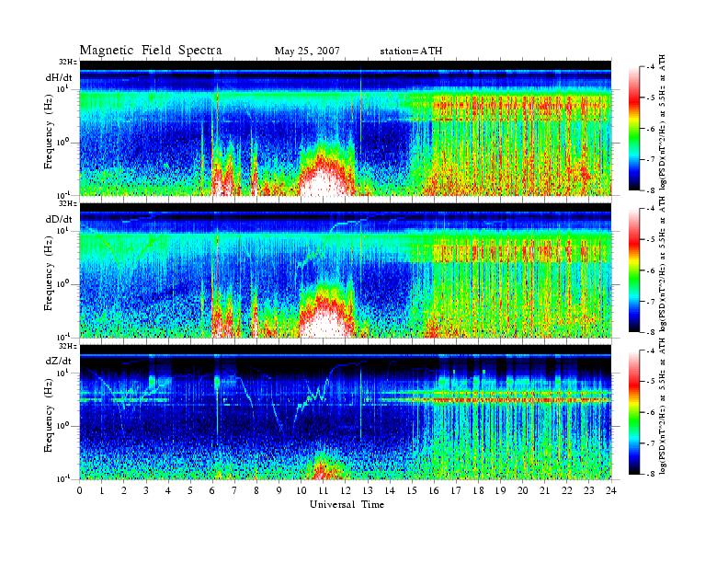Click the dH/dt spectrogram plot
This screenshot has height=563, width=728.
346,128
